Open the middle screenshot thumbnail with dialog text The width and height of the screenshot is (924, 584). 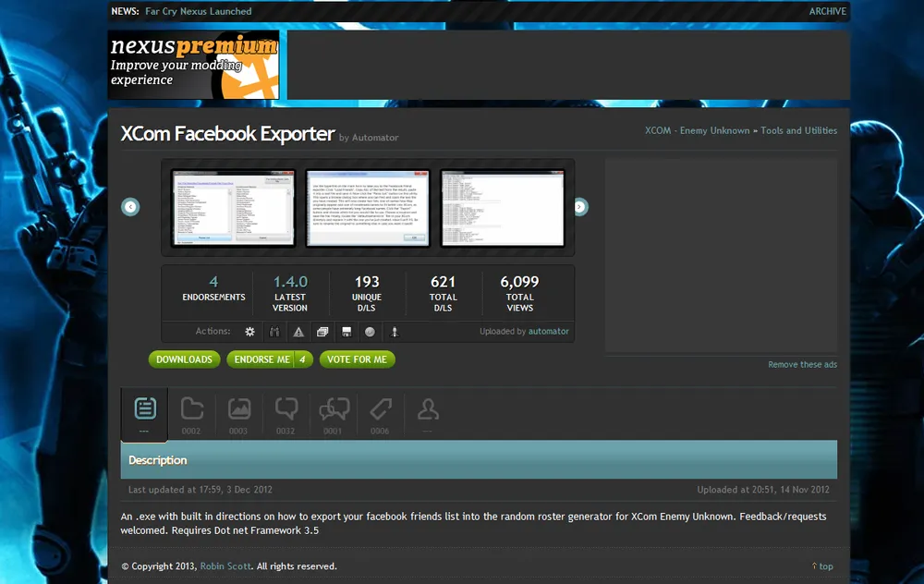click(368, 208)
